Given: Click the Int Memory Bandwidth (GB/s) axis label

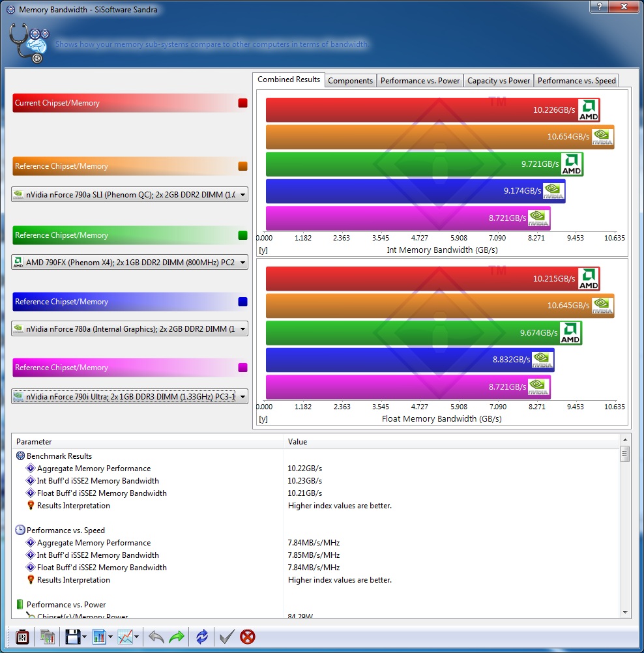Looking at the screenshot, I should pos(442,250).
